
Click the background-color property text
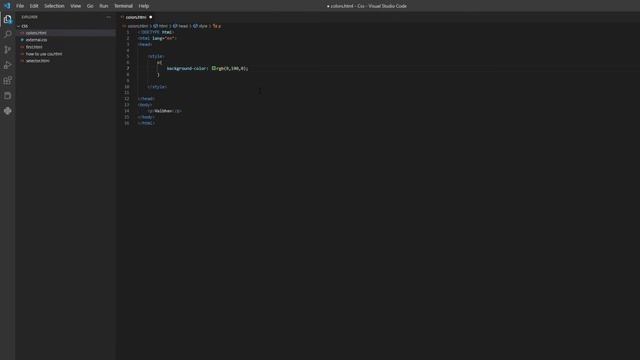point(187,69)
